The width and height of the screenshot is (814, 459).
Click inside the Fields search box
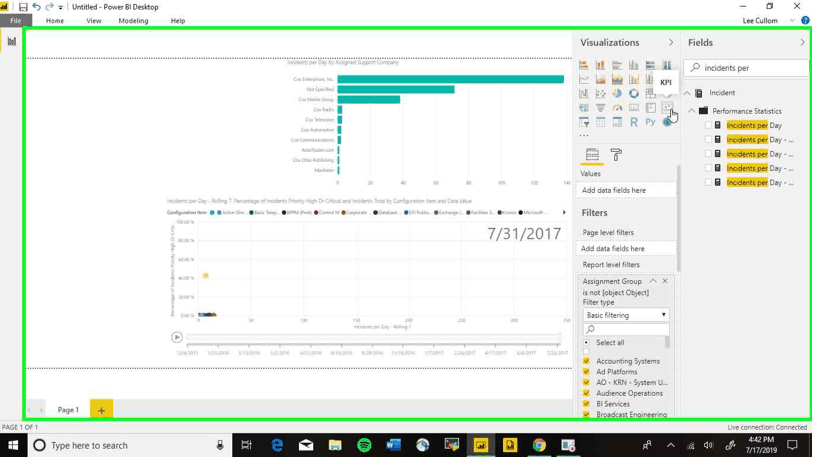748,68
